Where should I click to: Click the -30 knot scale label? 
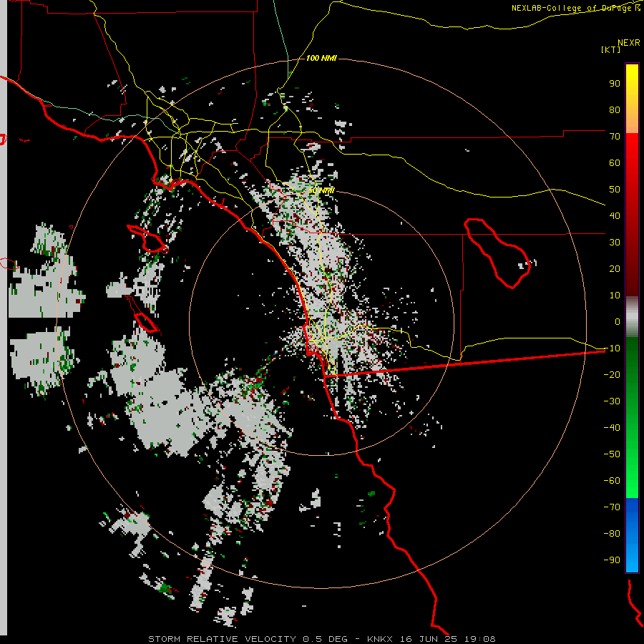[612, 401]
